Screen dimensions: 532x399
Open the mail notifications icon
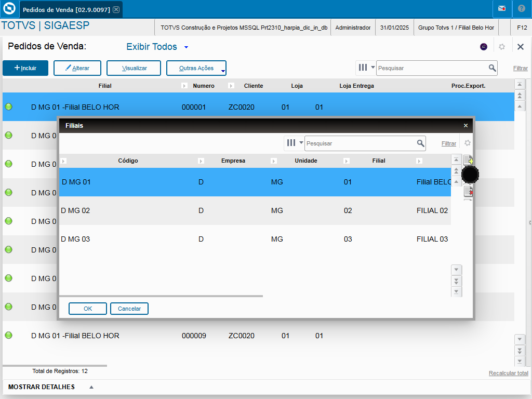(x=502, y=9)
